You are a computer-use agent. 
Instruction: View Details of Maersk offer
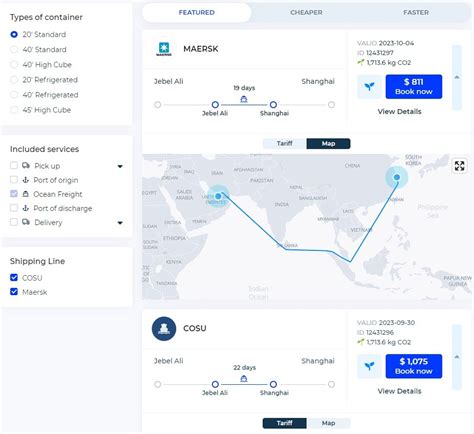[x=399, y=112]
